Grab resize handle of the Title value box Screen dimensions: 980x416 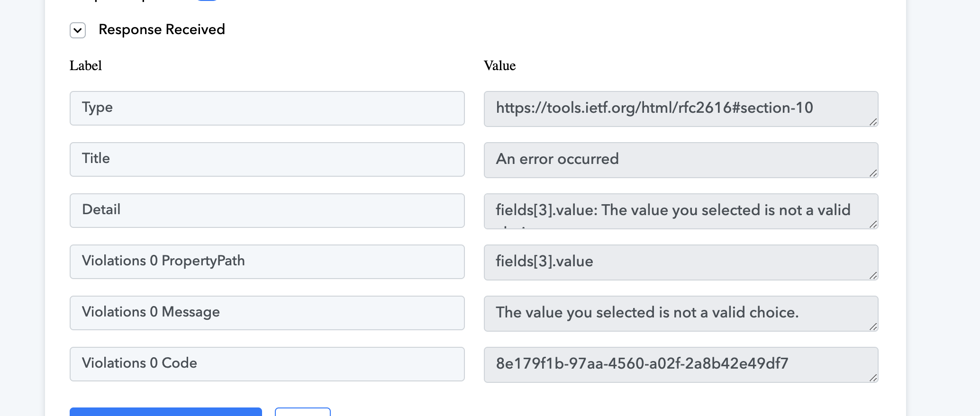tap(873, 173)
